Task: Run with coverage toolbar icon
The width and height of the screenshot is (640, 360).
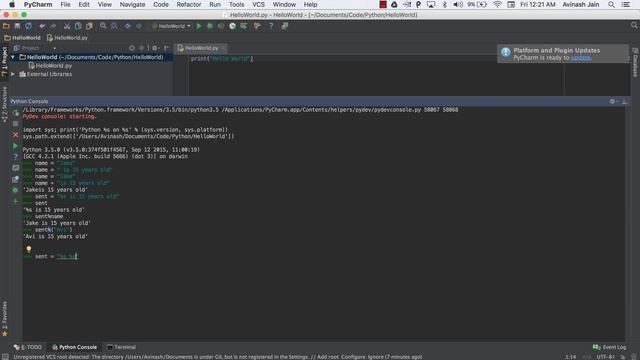Action: [x=221, y=26]
